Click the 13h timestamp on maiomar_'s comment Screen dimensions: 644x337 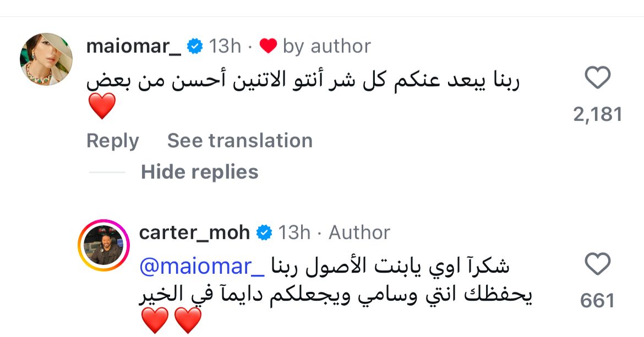coord(225,47)
